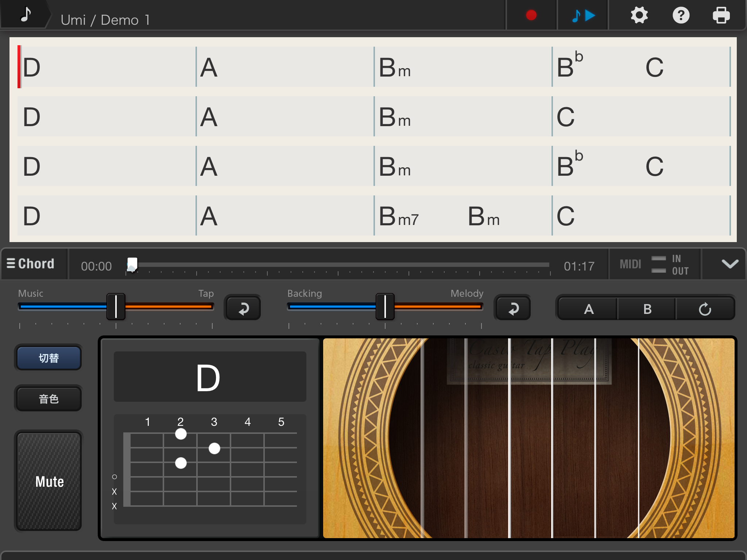This screenshot has width=747, height=560.
Task: Click the playback position slider thumb
Action: pos(132,264)
